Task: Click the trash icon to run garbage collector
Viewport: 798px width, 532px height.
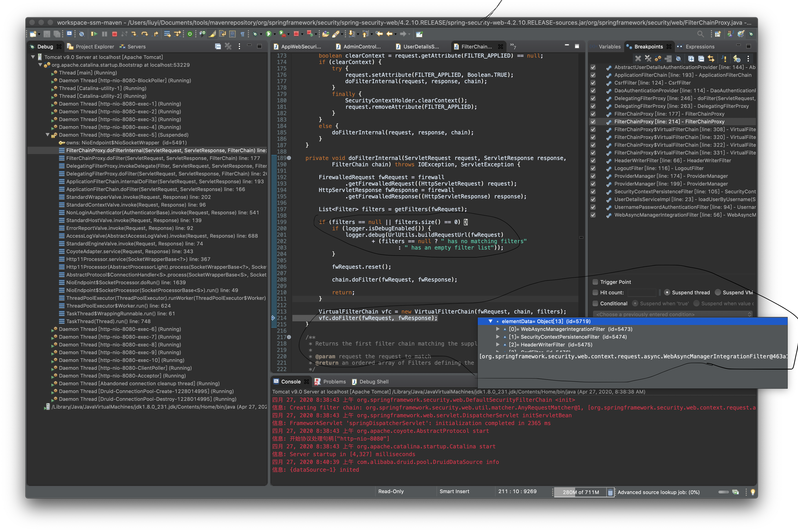Action: pos(610,492)
